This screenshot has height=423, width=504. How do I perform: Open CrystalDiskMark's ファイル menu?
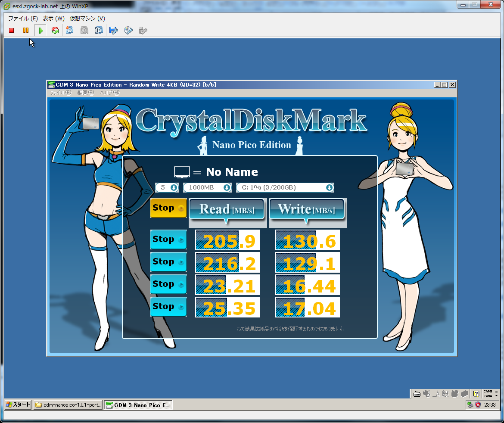click(60, 93)
